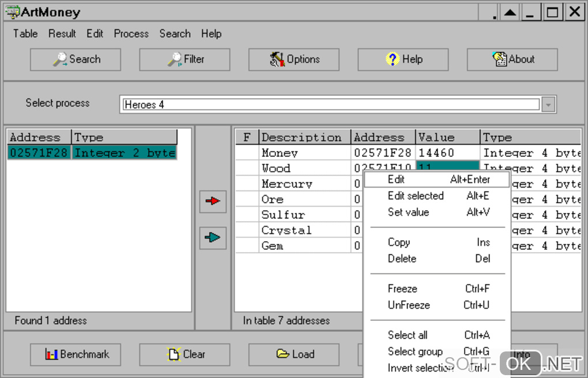This screenshot has width=588, height=378.
Task: Open the Help menu in menu bar
Action: coord(211,34)
